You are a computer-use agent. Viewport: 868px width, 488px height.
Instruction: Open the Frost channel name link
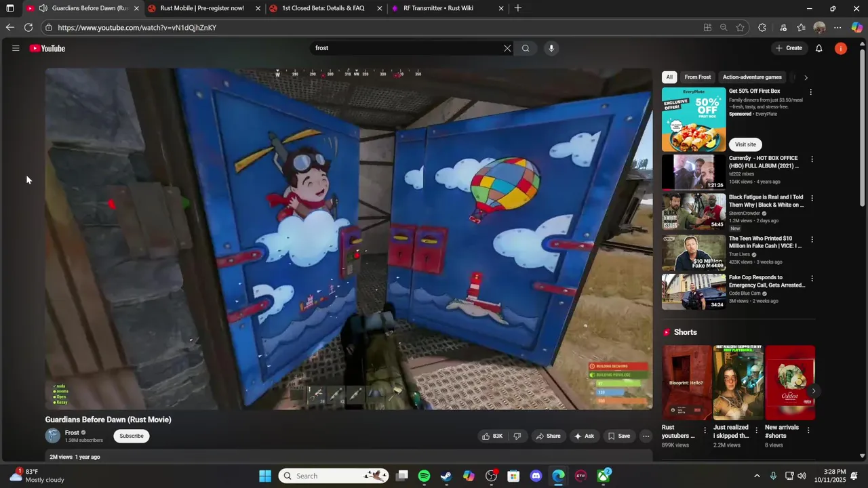coord(72,432)
